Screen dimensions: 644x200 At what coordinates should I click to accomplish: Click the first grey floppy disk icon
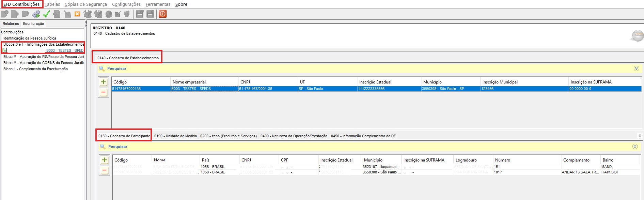point(140,14)
